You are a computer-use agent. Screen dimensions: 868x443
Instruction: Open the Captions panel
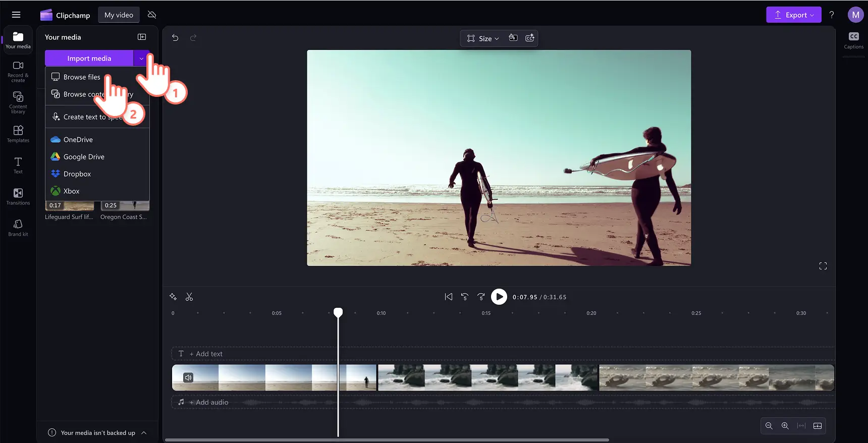pyautogui.click(x=853, y=40)
